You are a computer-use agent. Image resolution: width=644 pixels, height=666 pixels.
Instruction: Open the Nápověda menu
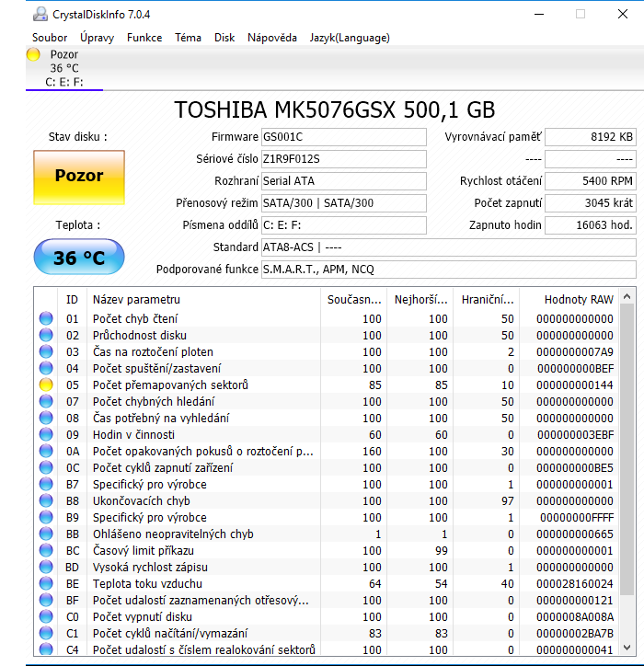pos(272,38)
